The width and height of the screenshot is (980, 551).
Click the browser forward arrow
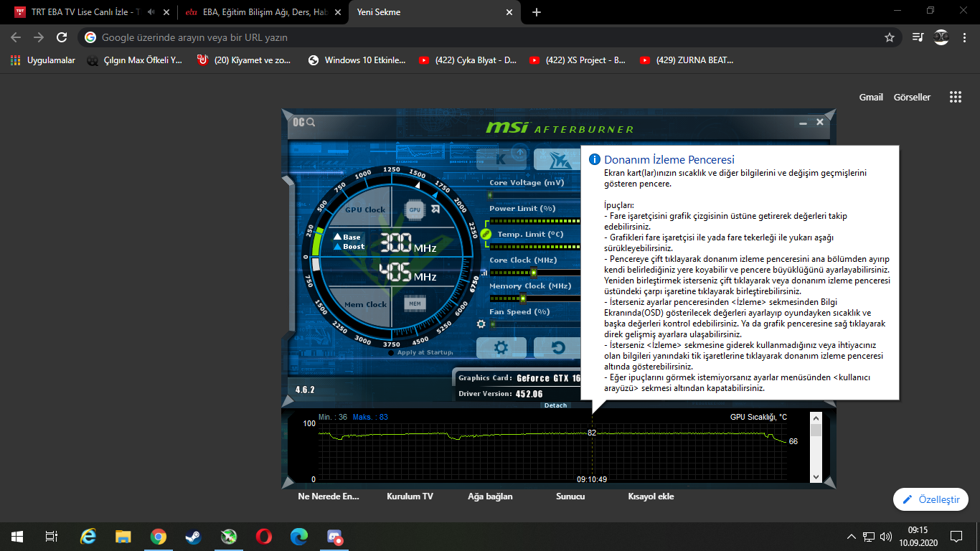coord(39,37)
